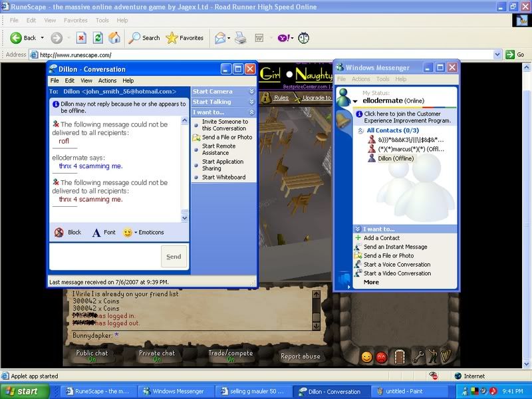Open the Font letter A icon
This screenshot has width=532, height=399.
coord(96,232)
